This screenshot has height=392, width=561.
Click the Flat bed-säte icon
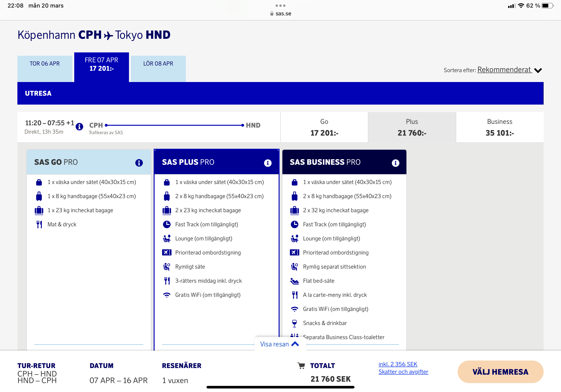295,281
